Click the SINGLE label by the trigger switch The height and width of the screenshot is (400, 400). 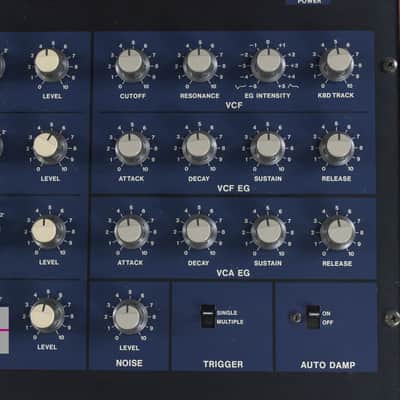point(227,313)
